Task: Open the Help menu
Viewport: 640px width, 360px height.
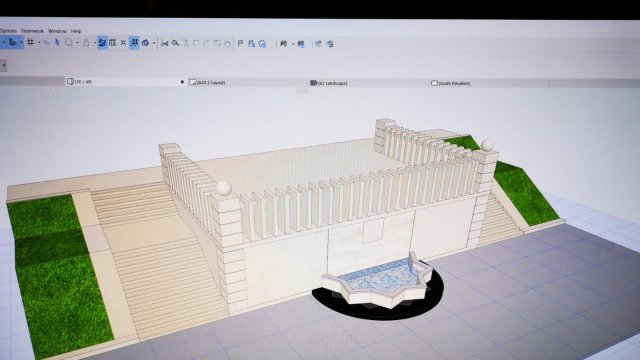Action: (x=76, y=31)
